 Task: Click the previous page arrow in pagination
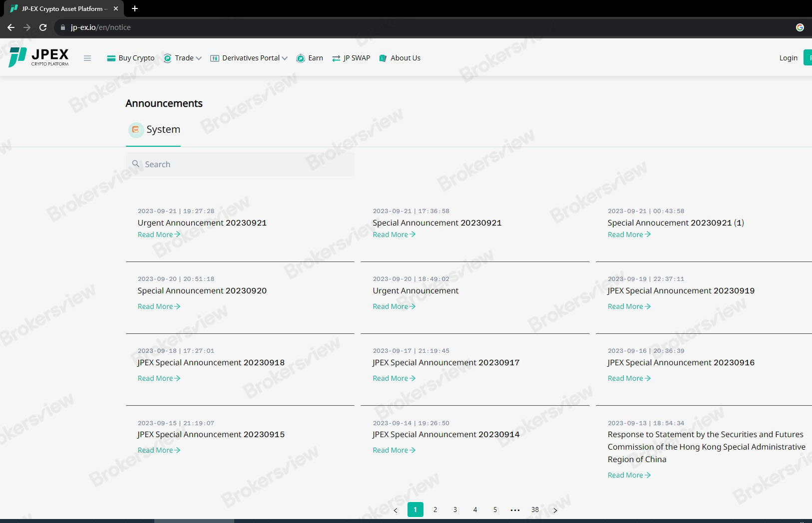tap(396, 510)
